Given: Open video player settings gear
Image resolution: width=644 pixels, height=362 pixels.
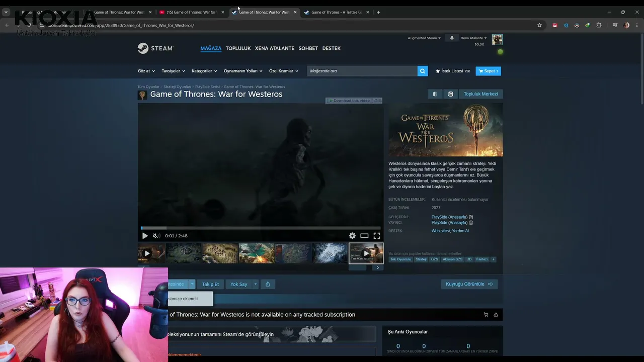Looking at the screenshot, I should [352, 235].
